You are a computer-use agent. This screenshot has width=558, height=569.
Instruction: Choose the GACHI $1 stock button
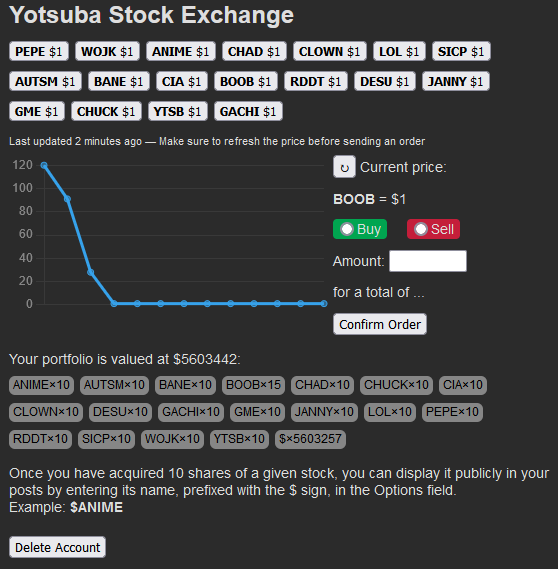pyautogui.click(x=248, y=111)
